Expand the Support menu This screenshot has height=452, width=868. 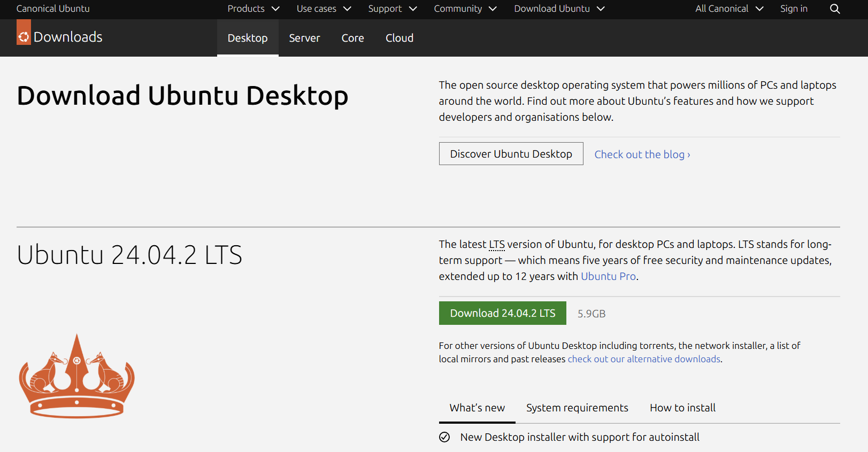coord(393,9)
